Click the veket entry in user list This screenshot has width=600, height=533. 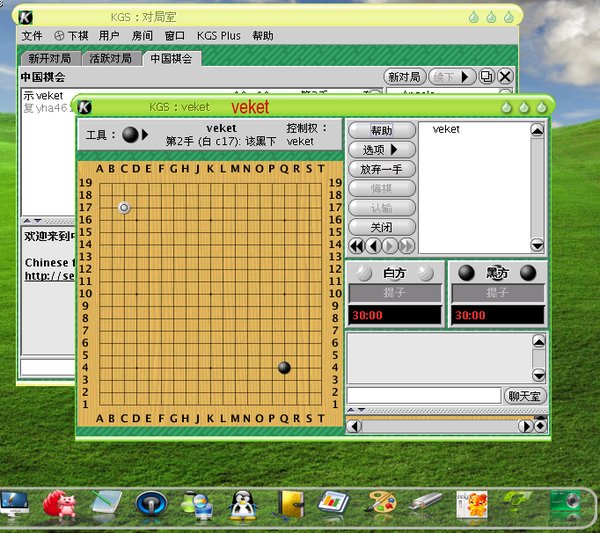pyautogui.click(x=446, y=129)
